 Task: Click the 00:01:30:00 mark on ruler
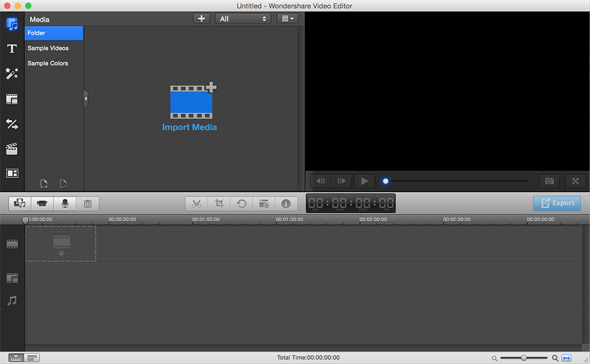(x=289, y=219)
